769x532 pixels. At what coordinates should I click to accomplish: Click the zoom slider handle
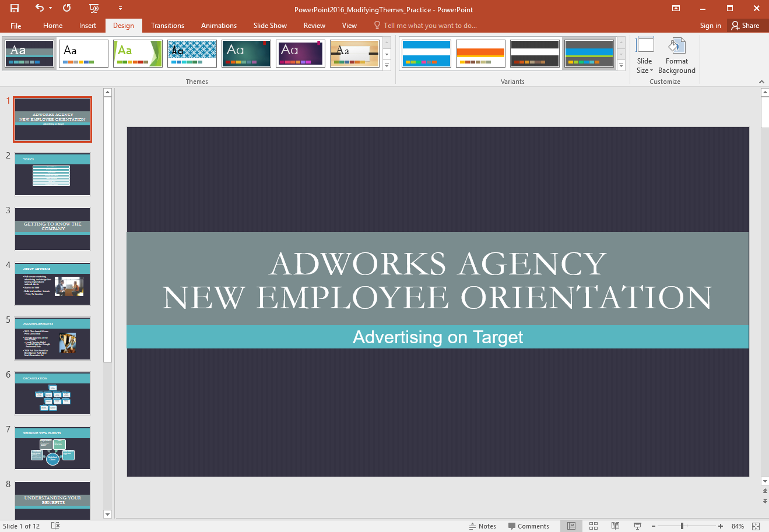click(x=682, y=526)
